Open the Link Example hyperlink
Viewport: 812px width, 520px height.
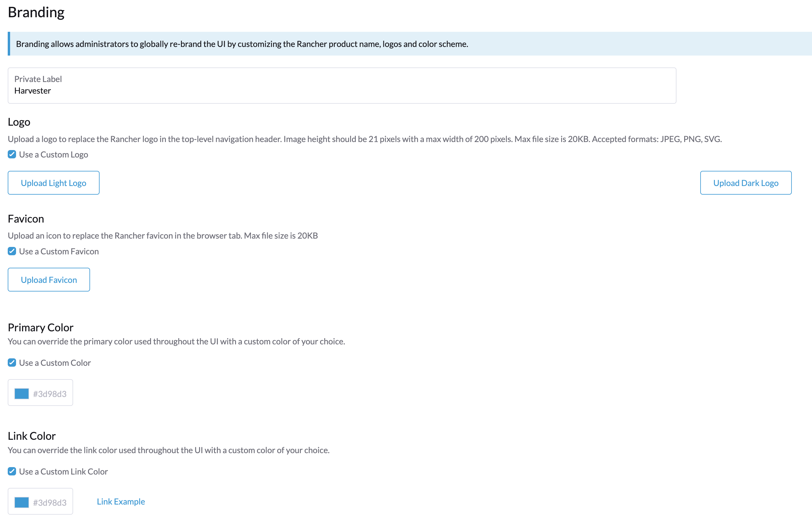tap(121, 502)
